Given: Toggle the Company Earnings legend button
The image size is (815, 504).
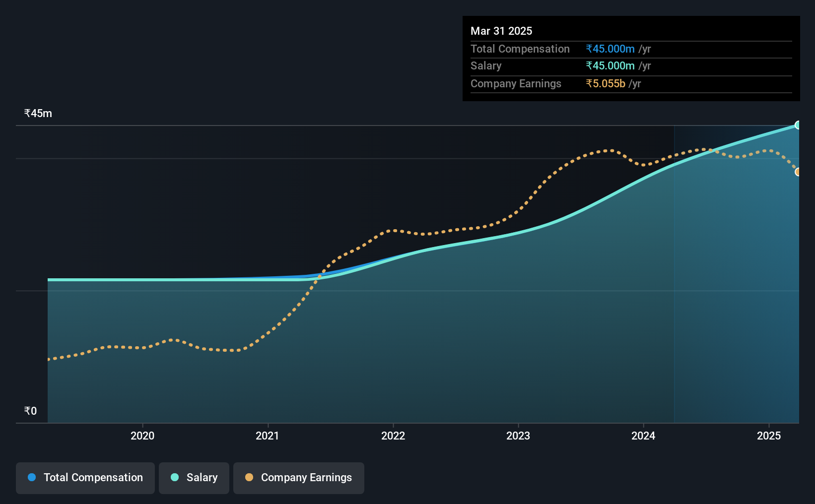Looking at the screenshot, I should (x=299, y=478).
